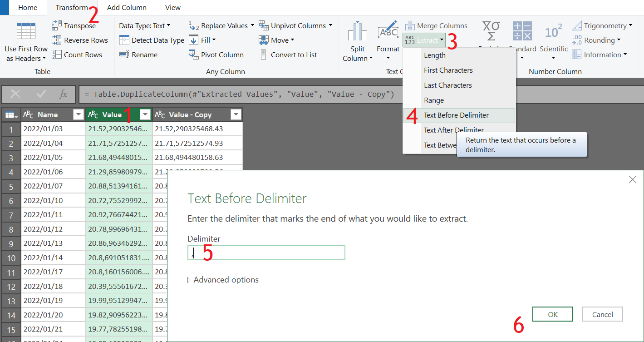Click the cell 2022/01/03
The height and width of the screenshot is (342, 644).
pyautogui.click(x=53, y=129)
